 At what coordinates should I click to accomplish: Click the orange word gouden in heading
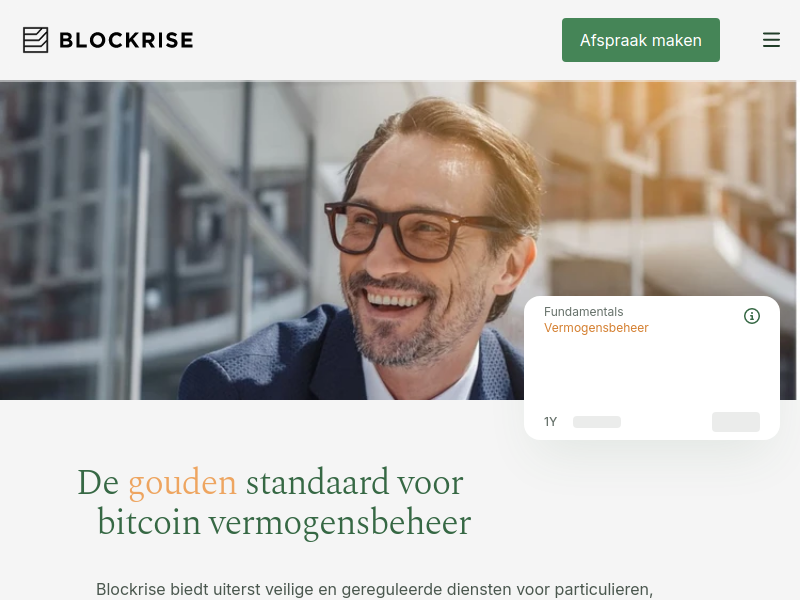click(182, 482)
